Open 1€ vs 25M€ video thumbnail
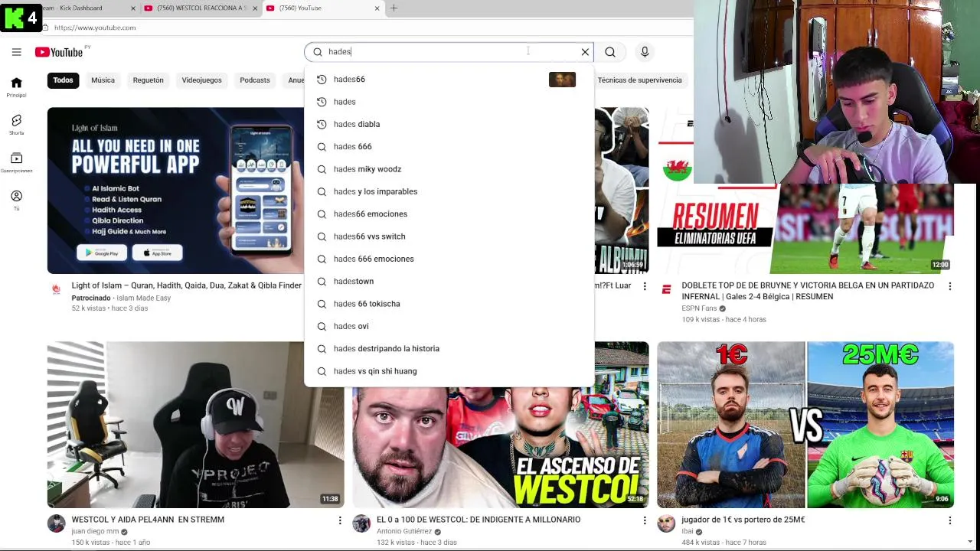Viewport: 980px width, 551px height. pos(805,425)
